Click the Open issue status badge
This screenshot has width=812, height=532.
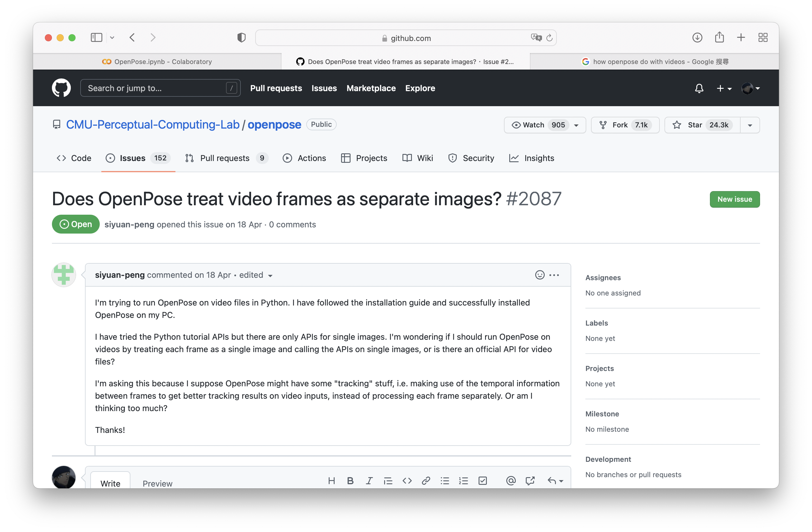coord(76,224)
